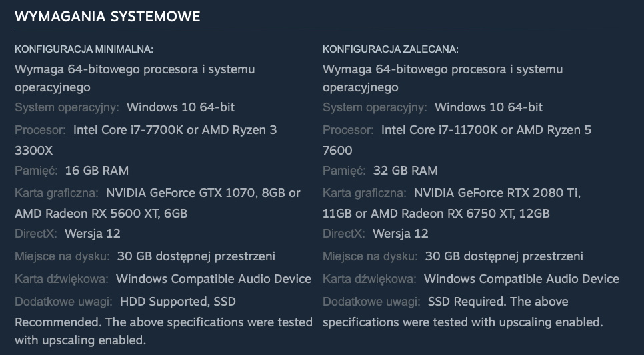The image size is (644, 355).
Task: Click the KONFIGURACJA MINIMALNA label
Action: [x=84, y=49]
